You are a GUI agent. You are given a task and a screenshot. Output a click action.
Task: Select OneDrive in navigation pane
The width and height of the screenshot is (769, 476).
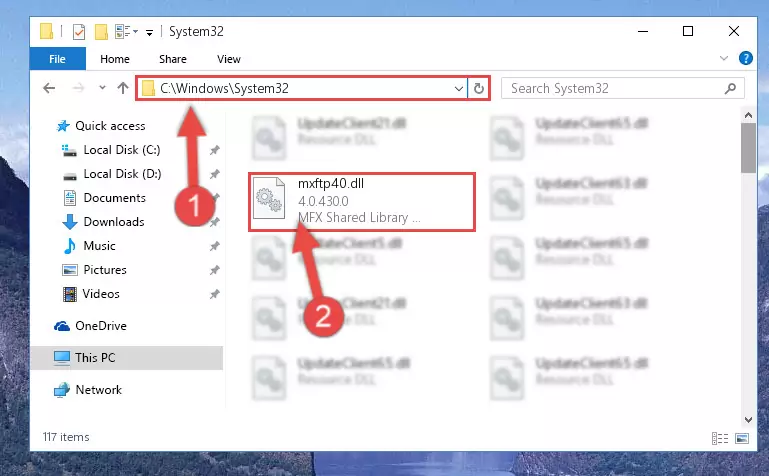tap(101, 326)
